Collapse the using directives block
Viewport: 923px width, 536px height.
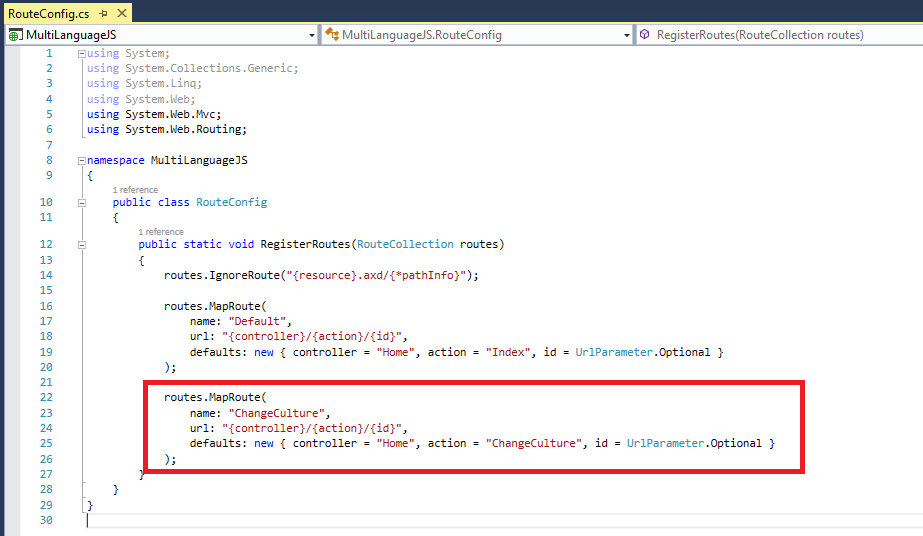click(82, 53)
